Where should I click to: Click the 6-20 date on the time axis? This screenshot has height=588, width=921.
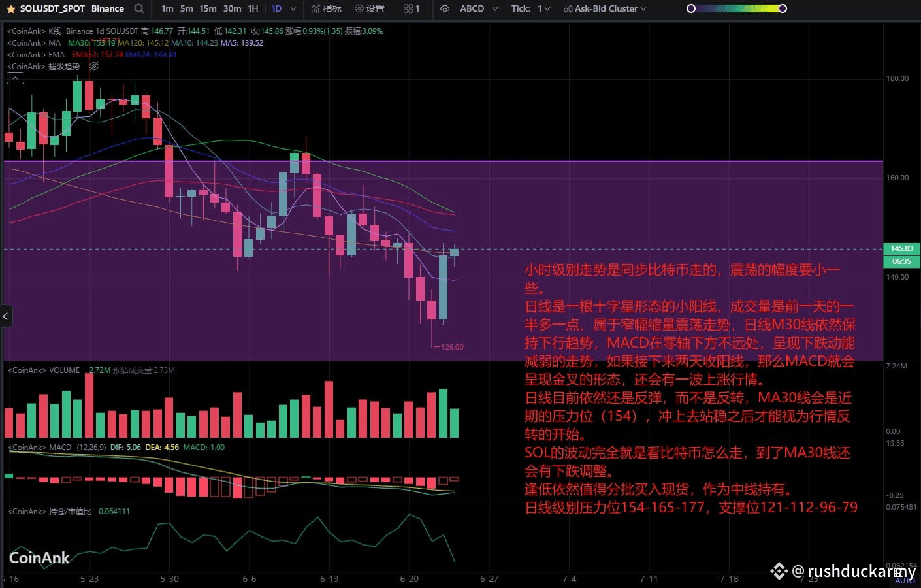(x=409, y=579)
